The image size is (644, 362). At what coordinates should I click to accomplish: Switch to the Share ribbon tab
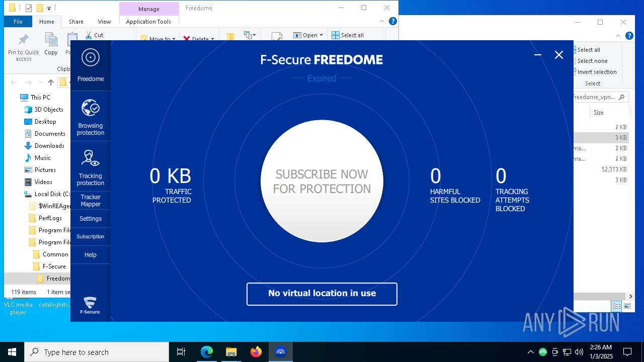point(76,22)
